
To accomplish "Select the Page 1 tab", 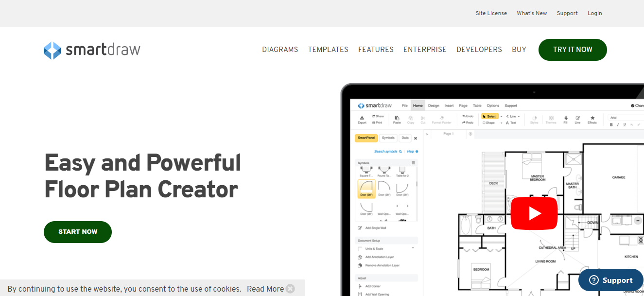I will (448, 134).
